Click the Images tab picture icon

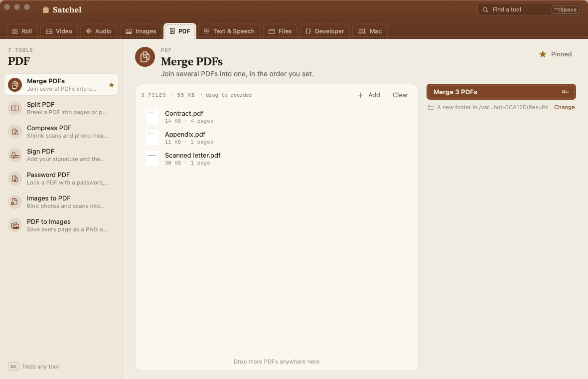tap(129, 31)
